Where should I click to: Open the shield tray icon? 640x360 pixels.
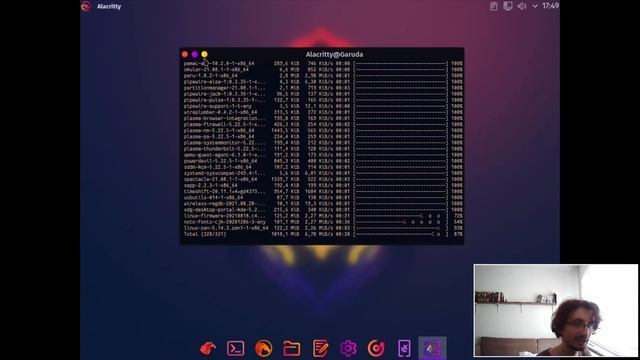(x=508, y=6)
